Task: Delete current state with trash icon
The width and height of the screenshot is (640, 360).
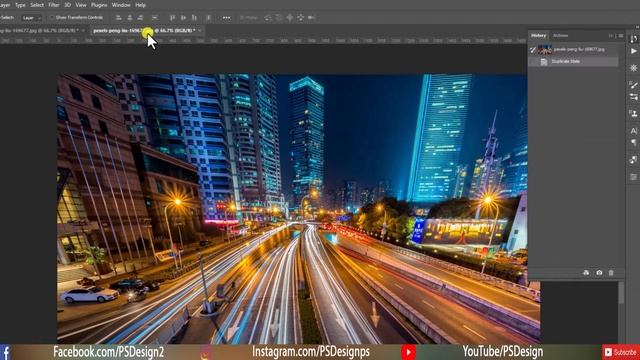Action: 611,272
